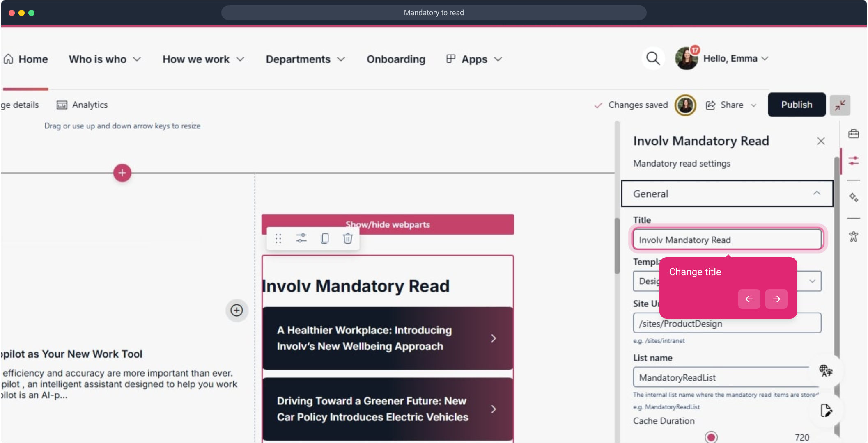Edit web part properties via sliders icon
The image size is (868, 443).
pyautogui.click(x=301, y=238)
